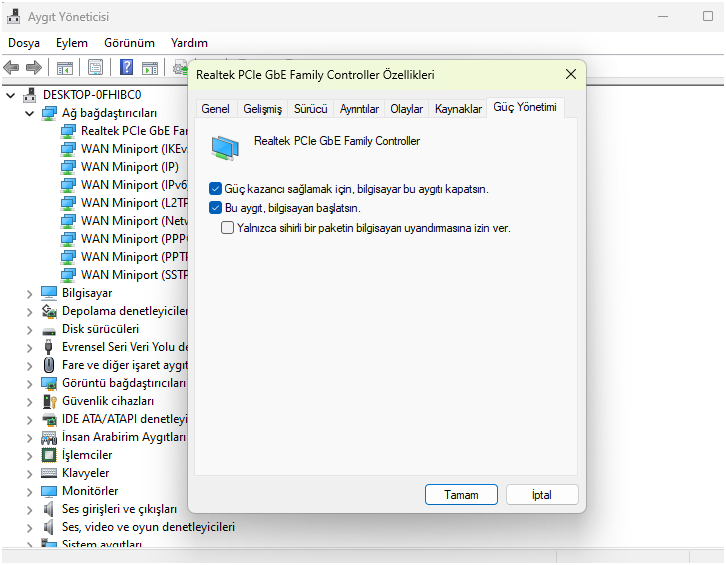726x565 pixels.
Task: Select the WAN Miniport (Netw tree row
Action: click(124, 221)
